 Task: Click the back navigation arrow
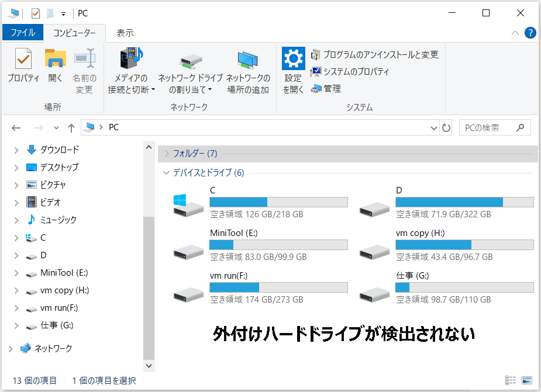tap(16, 127)
